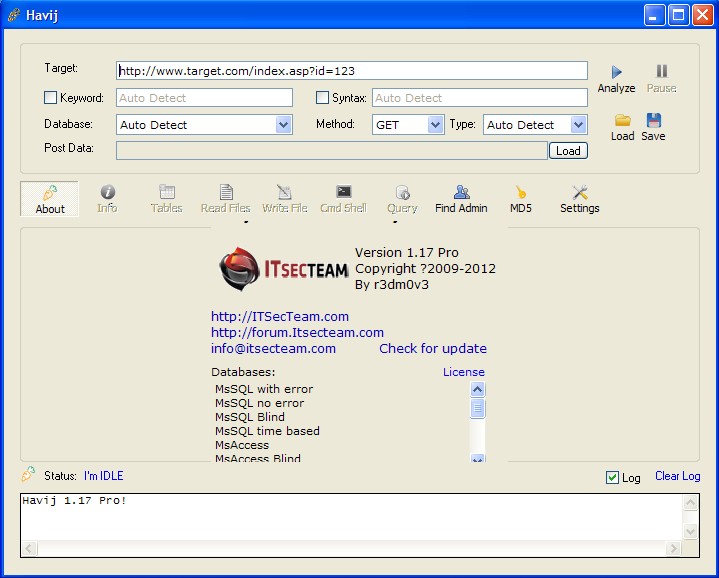Open the forum.Itsecteam.com link
Viewport: 719px width, 578px height.
(x=297, y=332)
